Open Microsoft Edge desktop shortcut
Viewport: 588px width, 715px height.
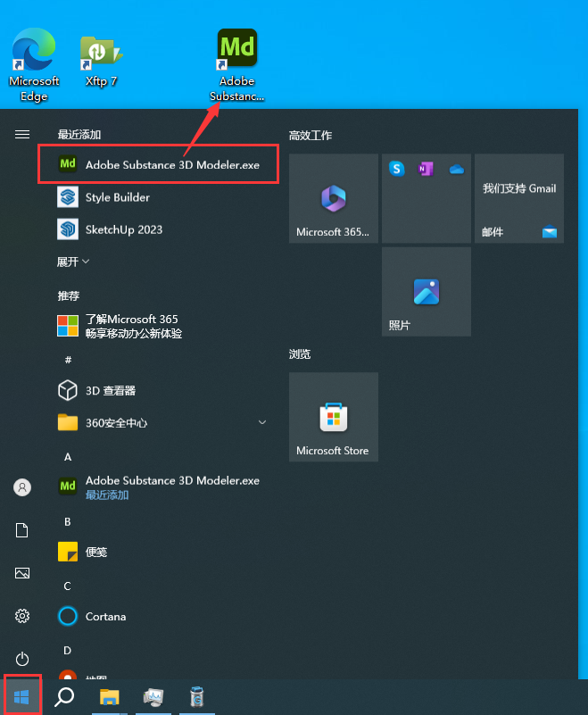coord(34,64)
